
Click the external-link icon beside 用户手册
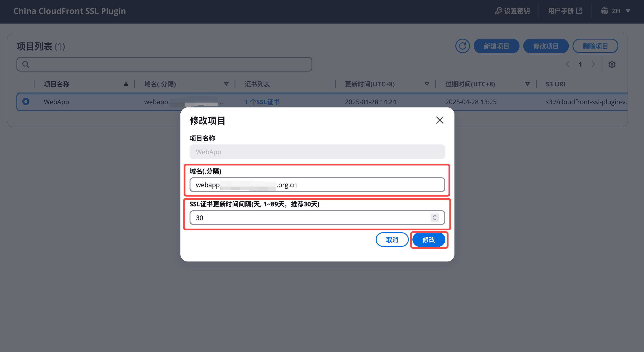point(579,11)
